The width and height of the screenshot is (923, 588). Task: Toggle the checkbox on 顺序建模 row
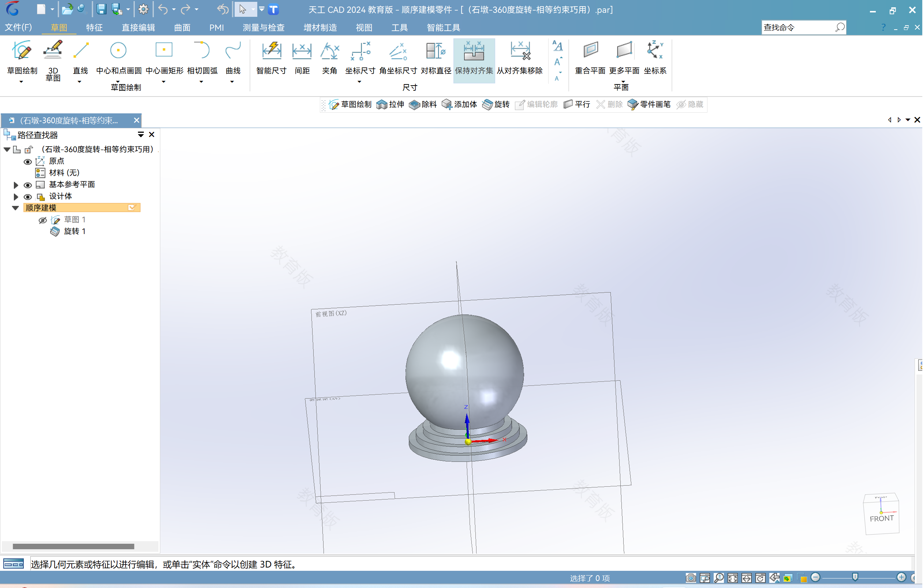tap(132, 207)
